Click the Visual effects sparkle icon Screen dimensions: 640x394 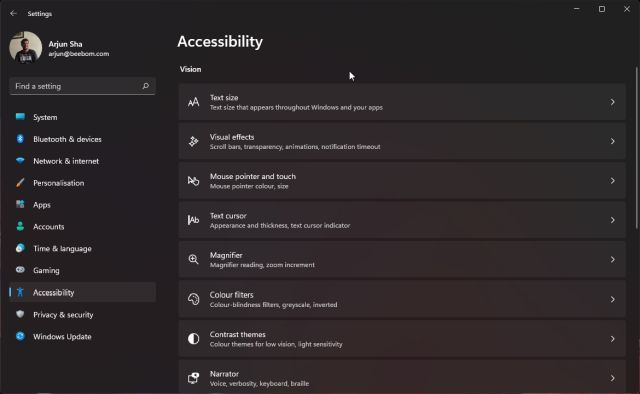193,141
